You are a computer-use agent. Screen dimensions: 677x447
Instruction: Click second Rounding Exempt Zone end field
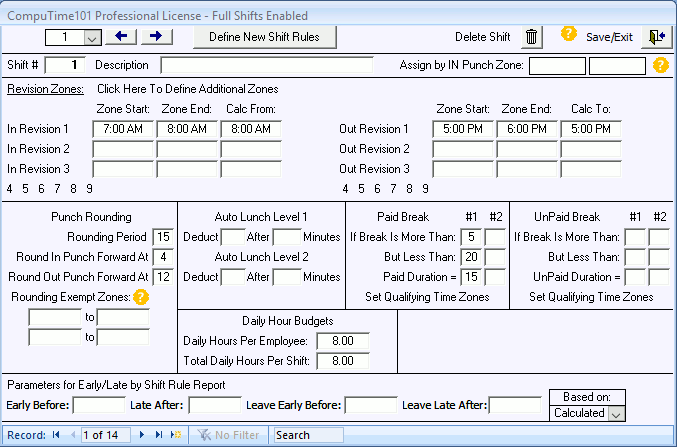coord(123,337)
